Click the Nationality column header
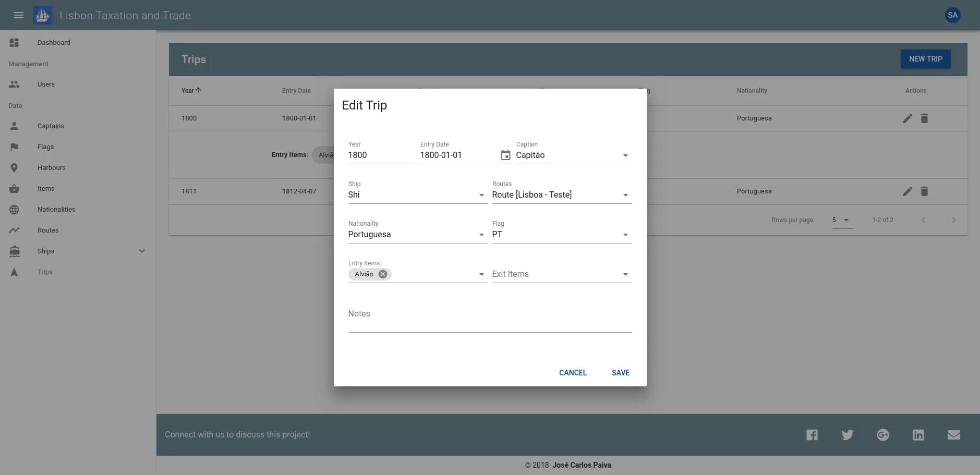Image resolution: width=980 pixels, height=475 pixels. click(752, 91)
